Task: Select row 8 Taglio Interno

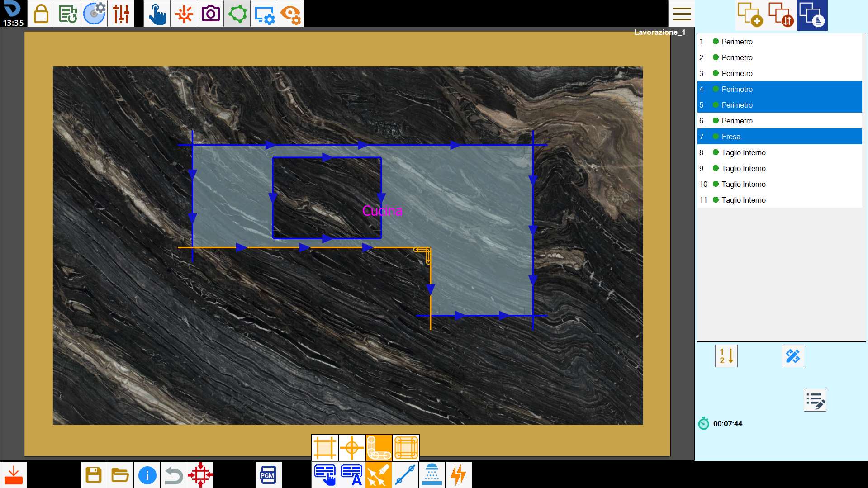Action: [x=780, y=152]
